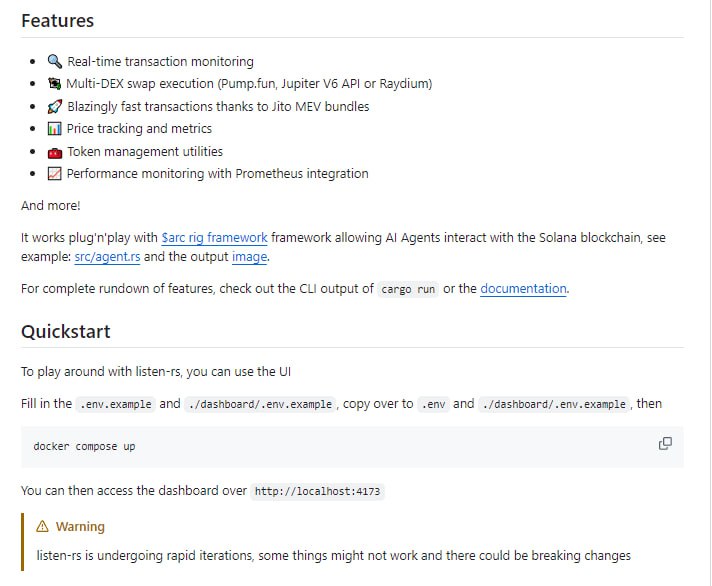Image resolution: width=712 pixels, height=586 pixels.
Task: Click the swap emoji beside Multi-DEX
Action: [54, 84]
